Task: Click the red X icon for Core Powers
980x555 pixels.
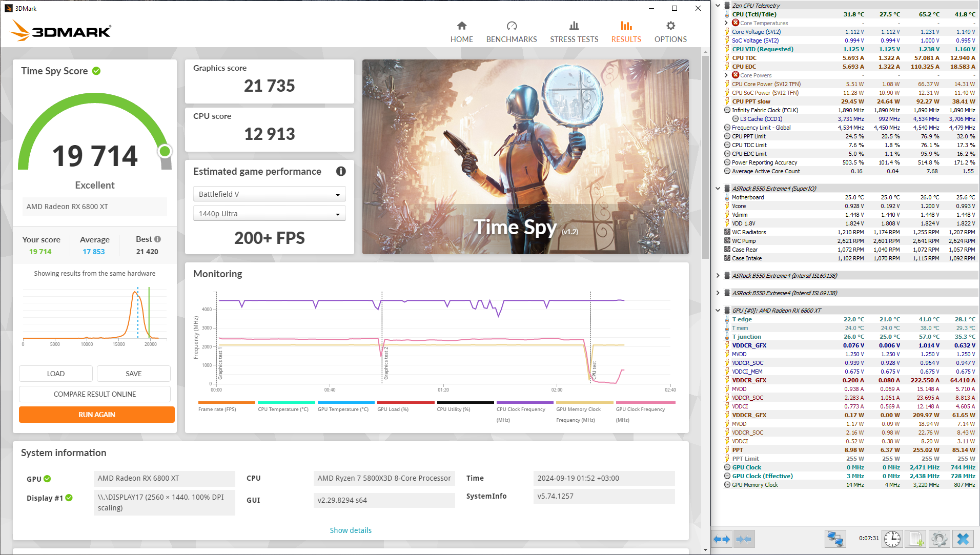Action: tap(736, 75)
